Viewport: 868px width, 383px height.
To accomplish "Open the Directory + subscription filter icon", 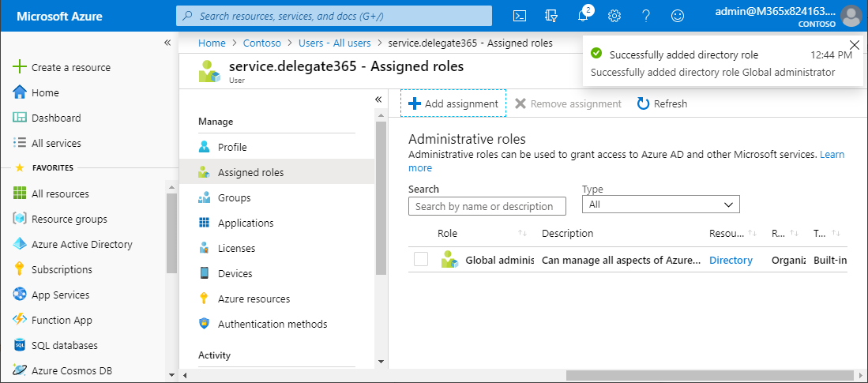I will 552,16.
